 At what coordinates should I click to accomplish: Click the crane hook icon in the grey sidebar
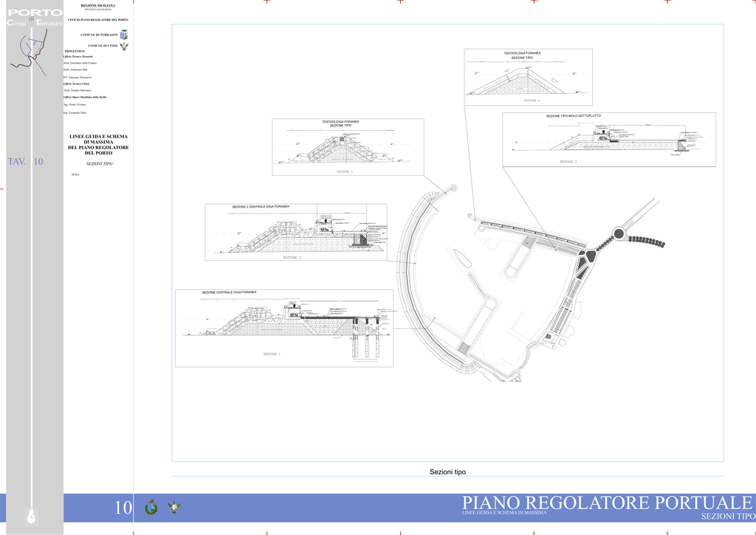click(32, 516)
